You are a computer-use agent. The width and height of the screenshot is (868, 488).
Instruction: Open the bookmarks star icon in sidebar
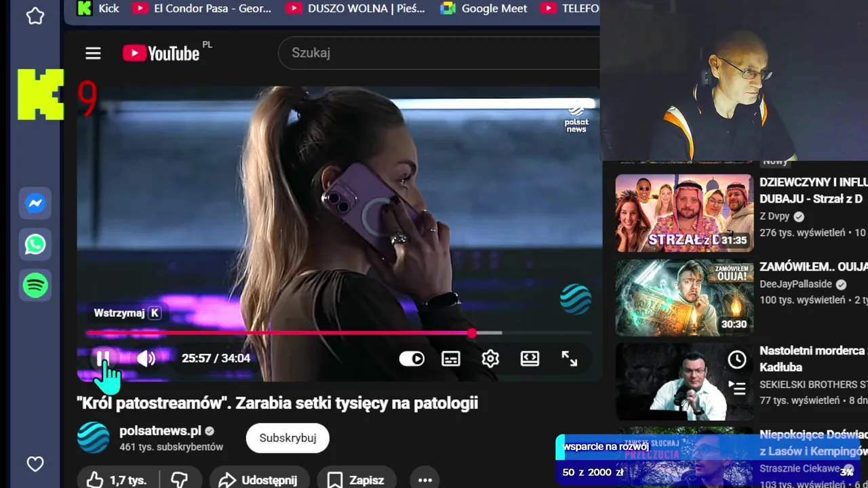[x=35, y=16]
